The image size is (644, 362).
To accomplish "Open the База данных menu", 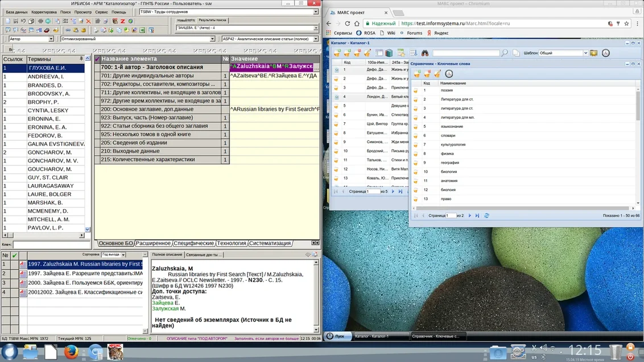I will coord(17,12).
